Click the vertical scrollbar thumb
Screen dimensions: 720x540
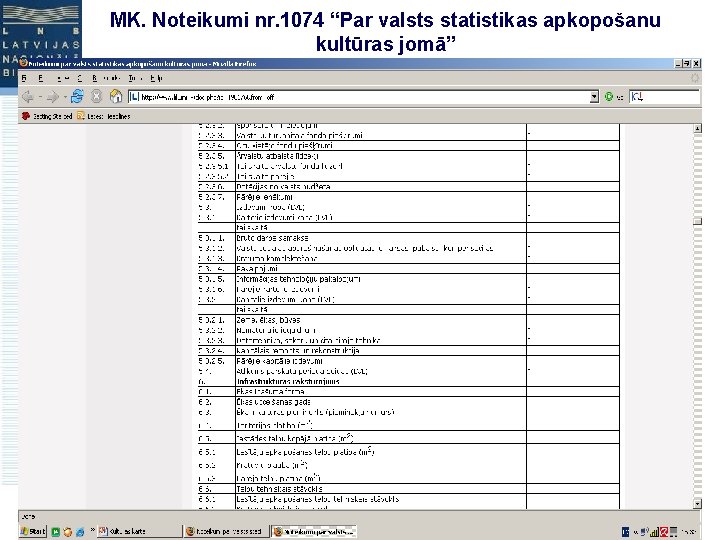click(697, 221)
